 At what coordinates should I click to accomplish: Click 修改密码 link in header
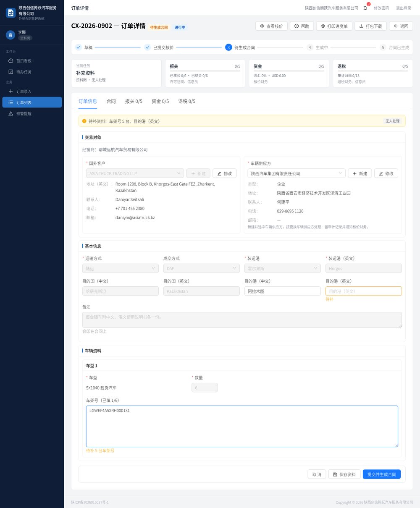381,8
